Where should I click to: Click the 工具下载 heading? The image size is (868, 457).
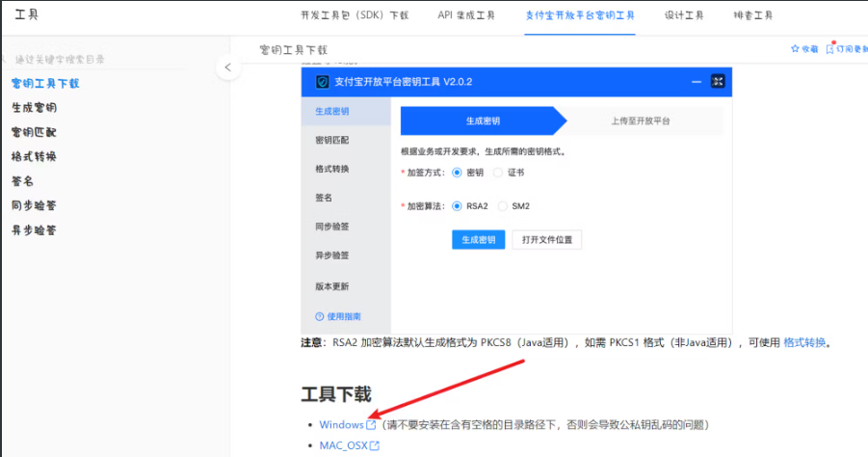[336, 394]
